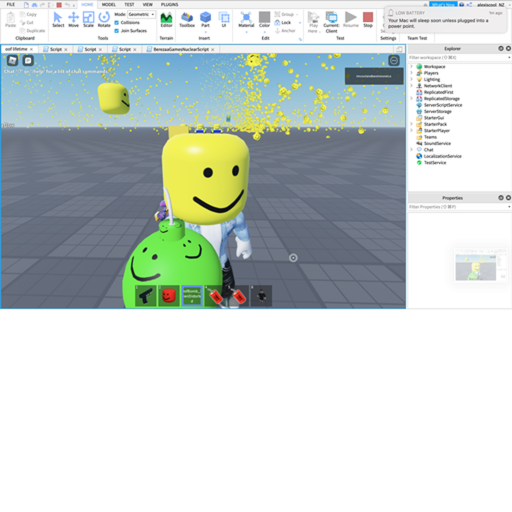The height and width of the screenshot is (512, 512).
Task: Click the gray Color swatch
Action: coord(264,17)
